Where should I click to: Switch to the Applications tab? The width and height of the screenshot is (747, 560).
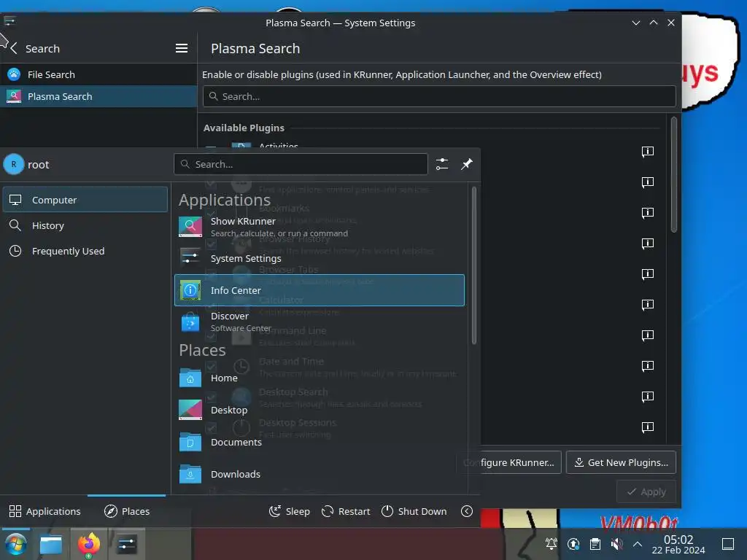44,511
